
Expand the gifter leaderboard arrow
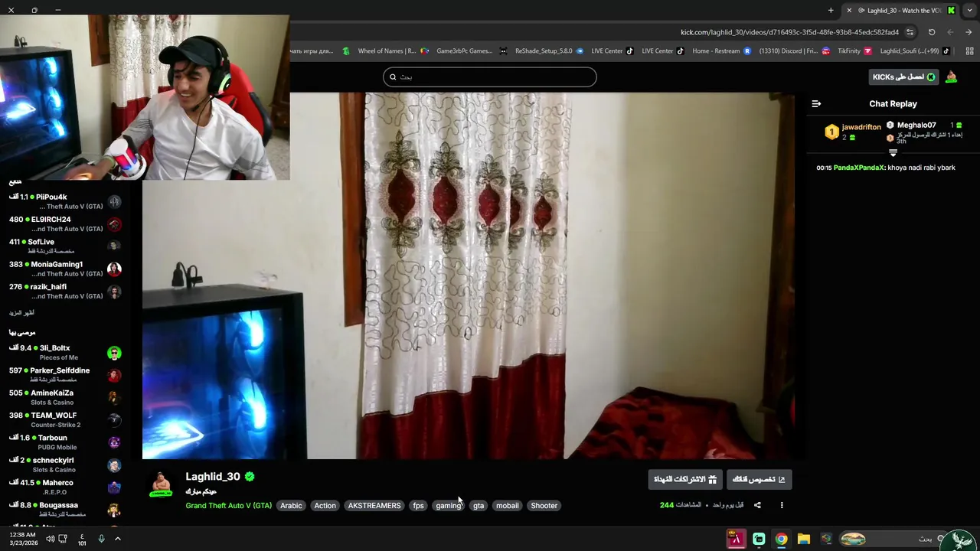[x=893, y=153]
